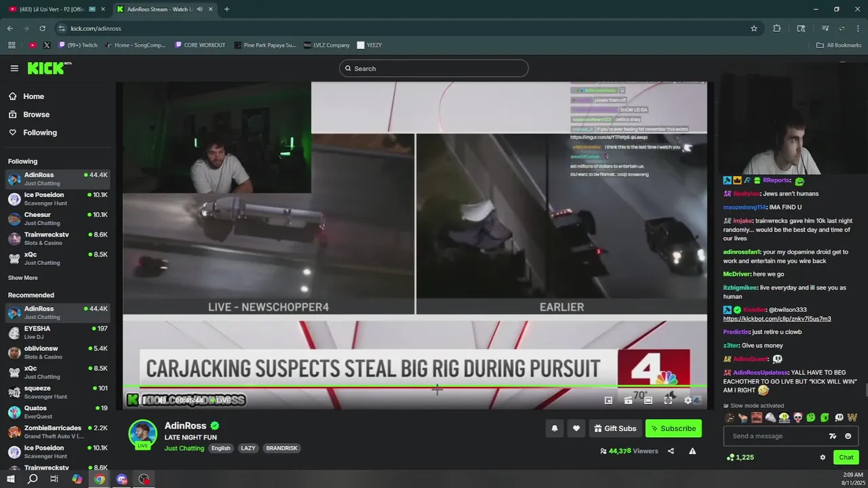Open the YEEZY bookmark
This screenshot has height=488, width=868.
(370, 45)
